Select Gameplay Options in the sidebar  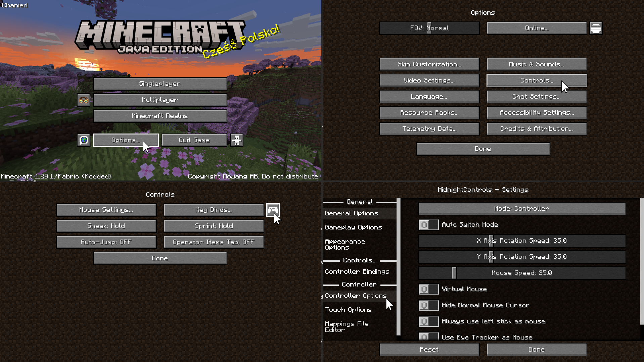click(359, 227)
